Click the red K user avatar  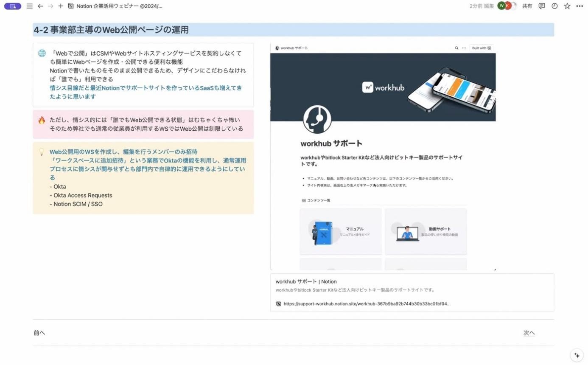click(507, 6)
